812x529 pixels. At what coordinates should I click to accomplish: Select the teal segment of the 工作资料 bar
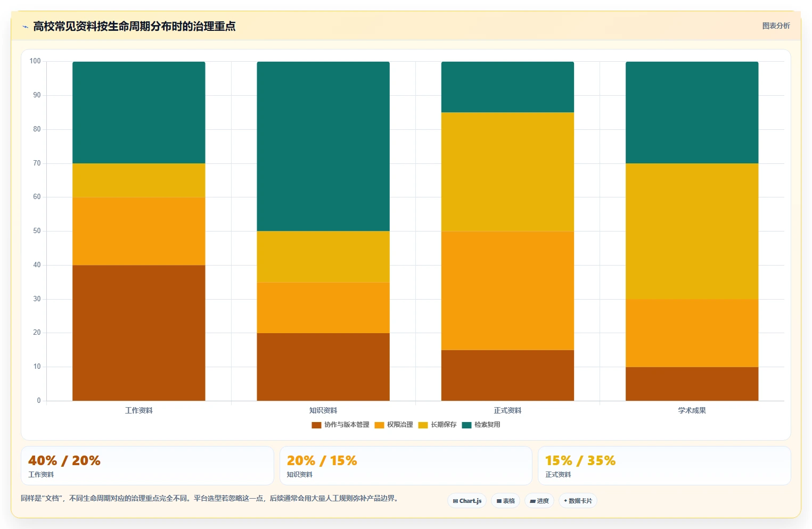[139, 112]
